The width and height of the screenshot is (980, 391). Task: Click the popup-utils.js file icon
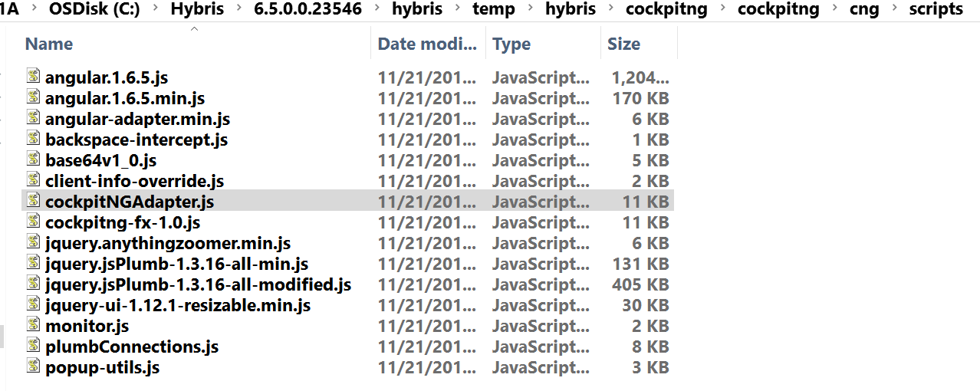pos(33,366)
